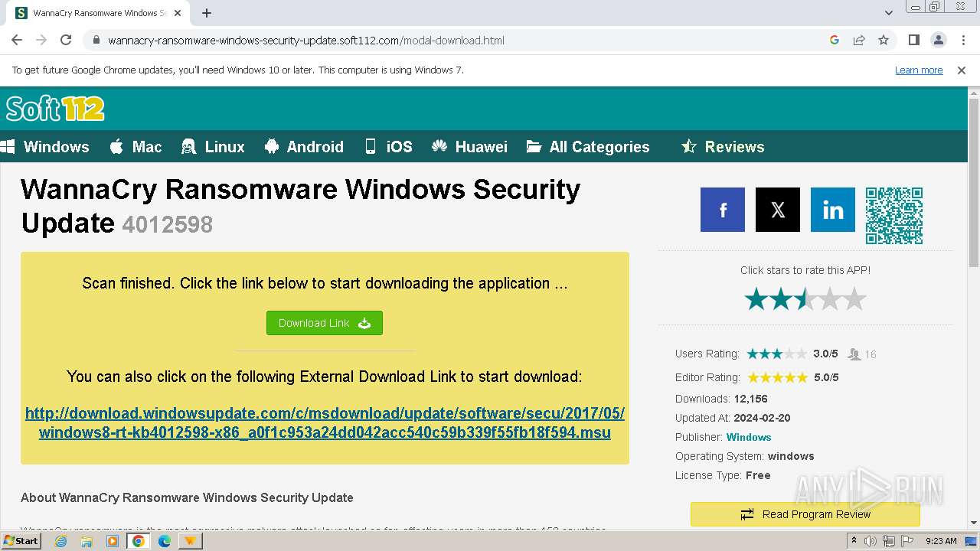Open the Reviews menu item

722,147
